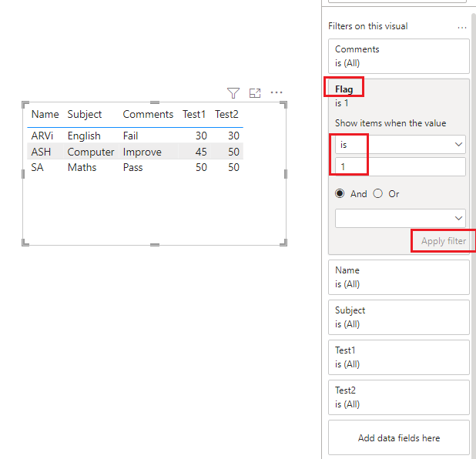Image resolution: width=476 pixels, height=459 pixels.
Task: Click the filter funnel icon above table
Action: pyautogui.click(x=233, y=93)
